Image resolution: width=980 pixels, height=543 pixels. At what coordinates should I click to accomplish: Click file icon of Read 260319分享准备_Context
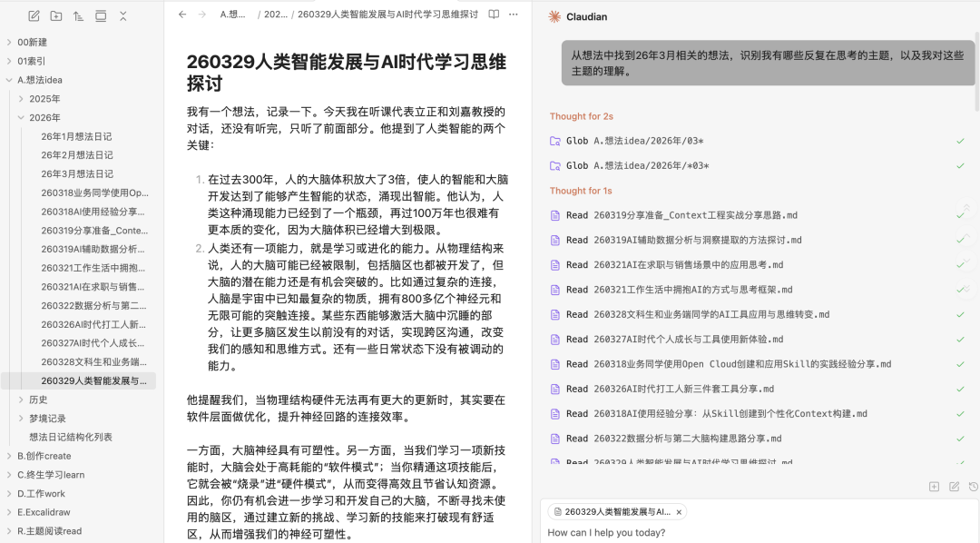pos(555,216)
